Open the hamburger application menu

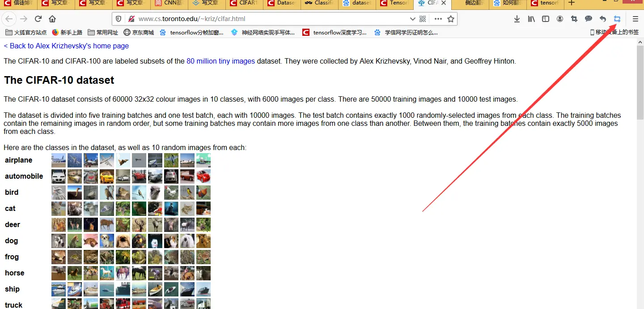(x=635, y=19)
